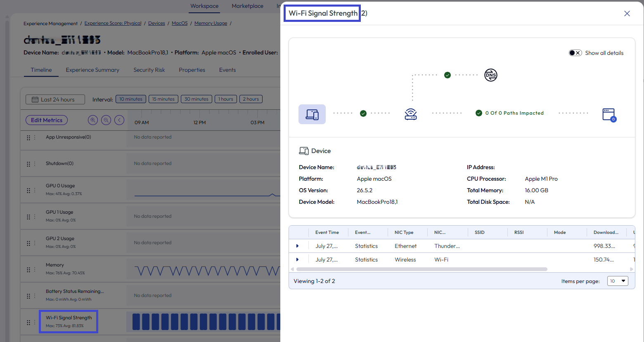This screenshot has width=644, height=342.
Task: Click the Download column header
Action: [x=606, y=232]
